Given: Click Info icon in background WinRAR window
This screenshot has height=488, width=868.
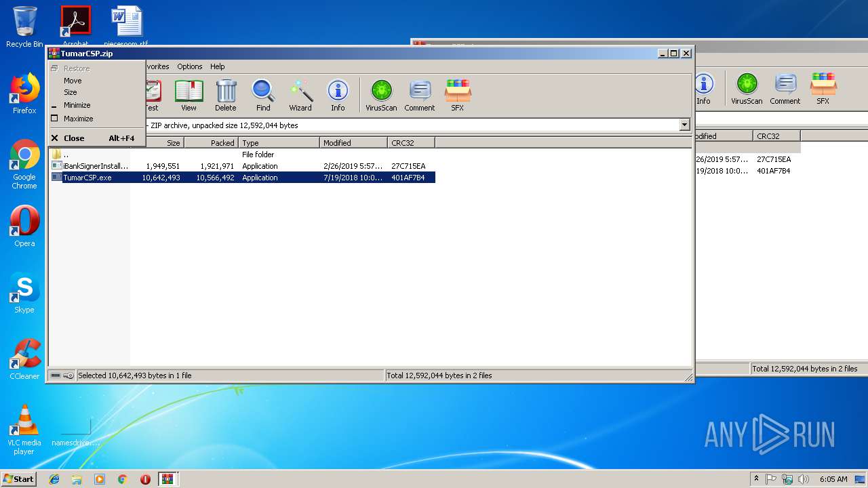Looking at the screenshot, I should pos(703,88).
